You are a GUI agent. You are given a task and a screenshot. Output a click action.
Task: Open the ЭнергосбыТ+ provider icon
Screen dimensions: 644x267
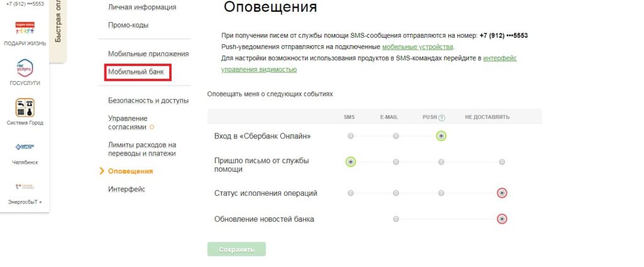pos(25,186)
